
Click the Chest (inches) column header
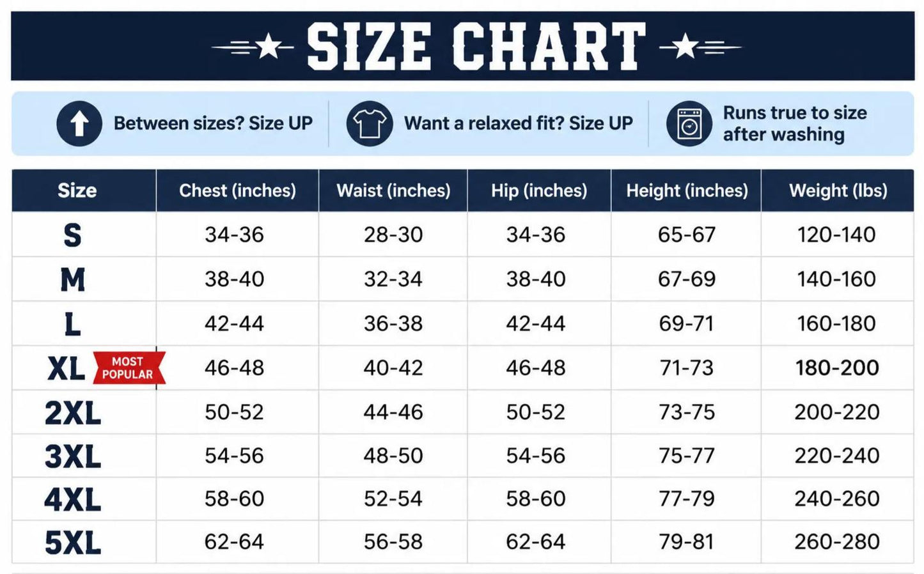click(237, 190)
